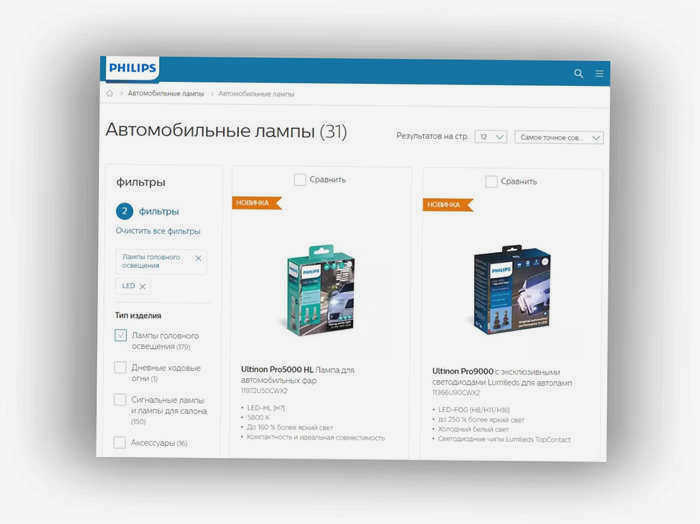Check 'Дневные ходовые огни' checkbox
The width and height of the screenshot is (700, 524).
click(x=120, y=367)
